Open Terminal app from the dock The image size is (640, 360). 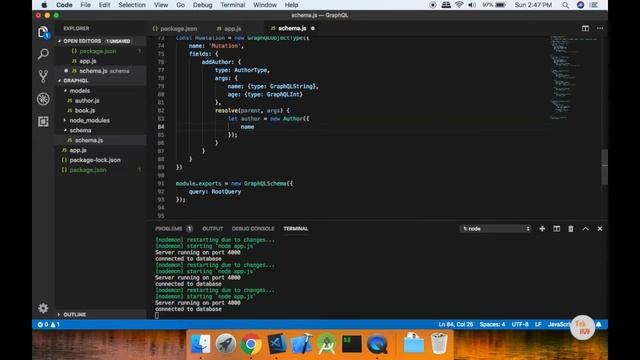click(352, 344)
